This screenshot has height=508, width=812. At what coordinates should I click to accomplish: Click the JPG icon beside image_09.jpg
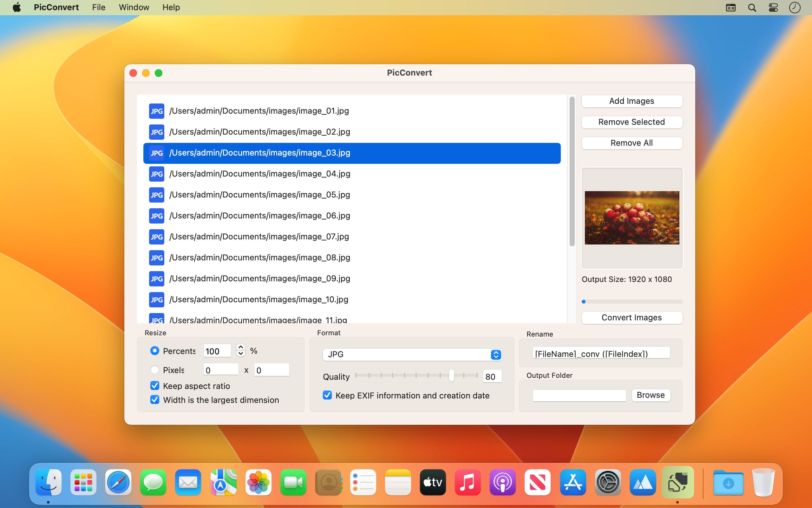coord(156,278)
